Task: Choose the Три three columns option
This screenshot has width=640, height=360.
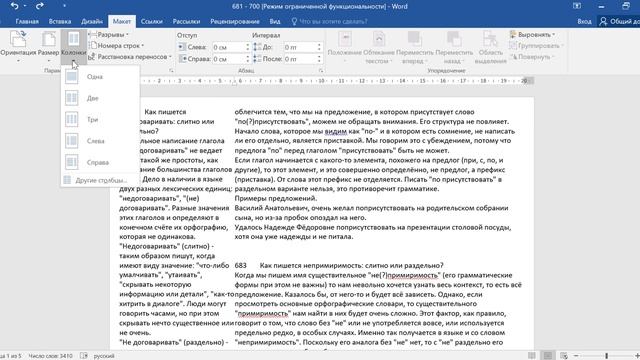Action: pyautogui.click(x=100, y=120)
